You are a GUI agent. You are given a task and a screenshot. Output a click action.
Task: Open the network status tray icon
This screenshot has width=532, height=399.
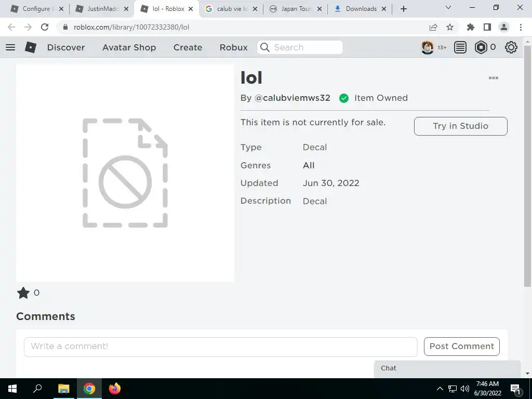pyautogui.click(x=453, y=389)
